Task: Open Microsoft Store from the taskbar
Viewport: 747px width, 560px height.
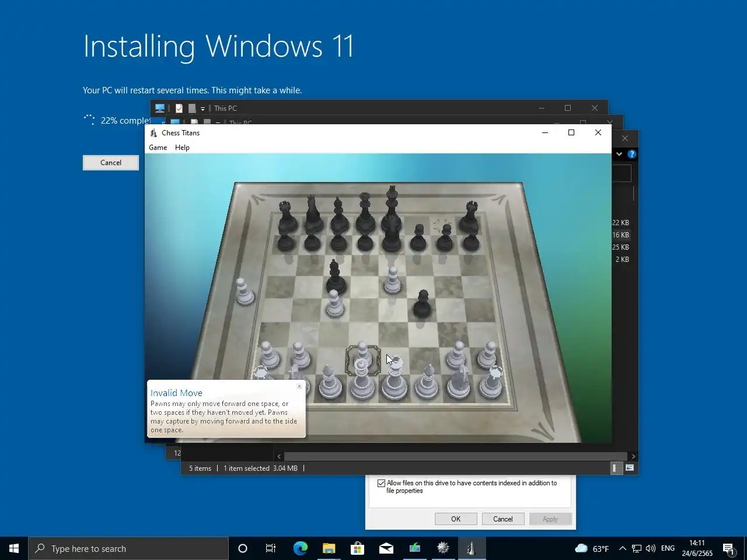Action: coord(357,548)
